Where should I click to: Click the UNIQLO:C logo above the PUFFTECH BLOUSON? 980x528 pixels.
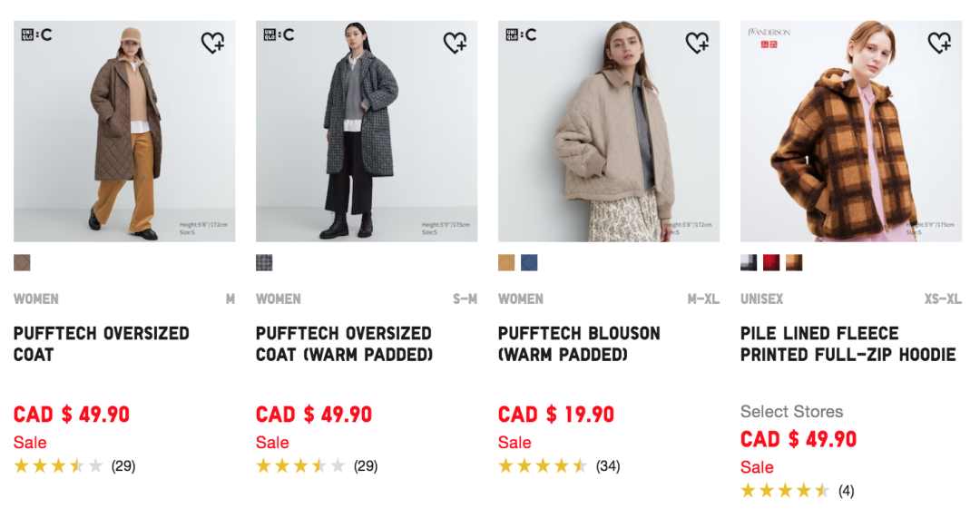[519, 35]
